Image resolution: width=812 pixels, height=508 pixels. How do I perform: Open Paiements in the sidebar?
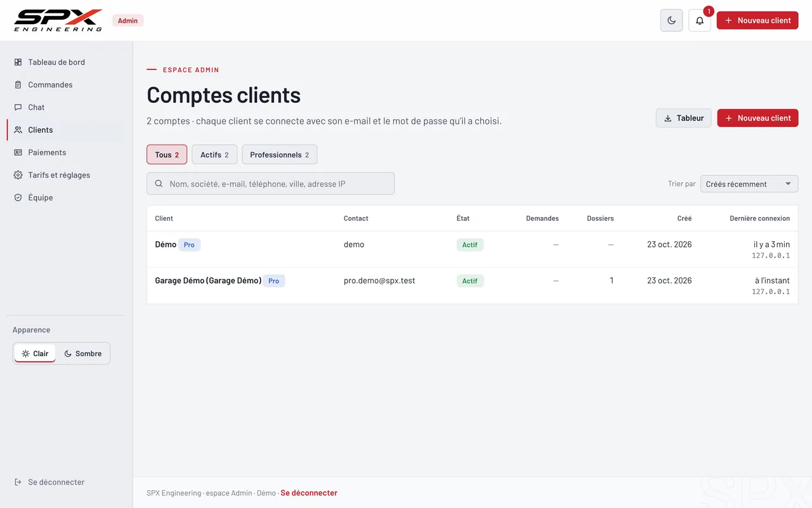(66, 152)
